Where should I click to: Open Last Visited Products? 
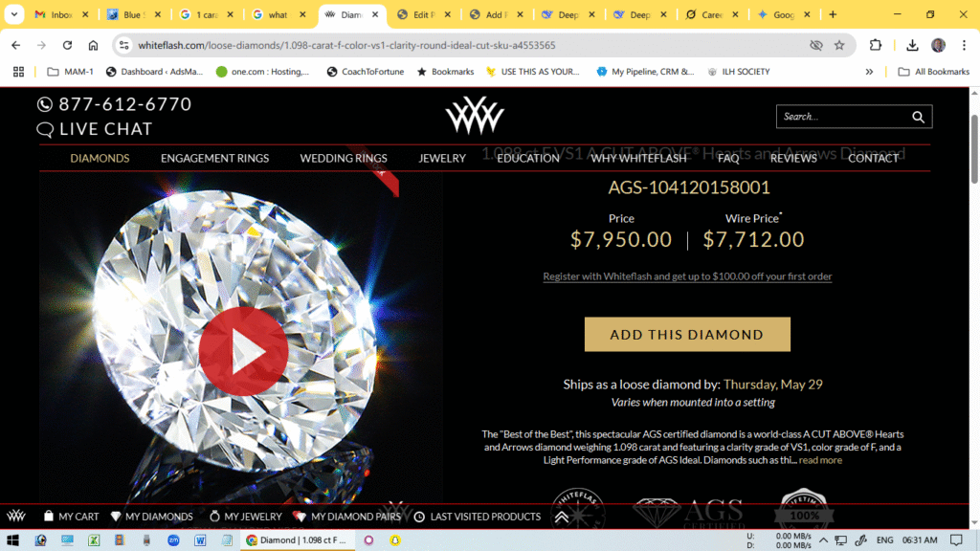(x=478, y=517)
